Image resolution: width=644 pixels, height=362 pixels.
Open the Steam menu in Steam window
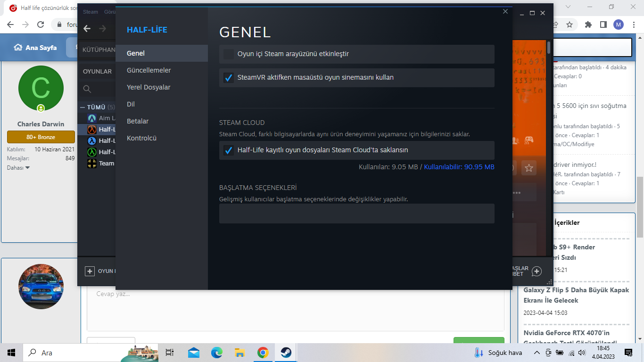[x=91, y=12]
